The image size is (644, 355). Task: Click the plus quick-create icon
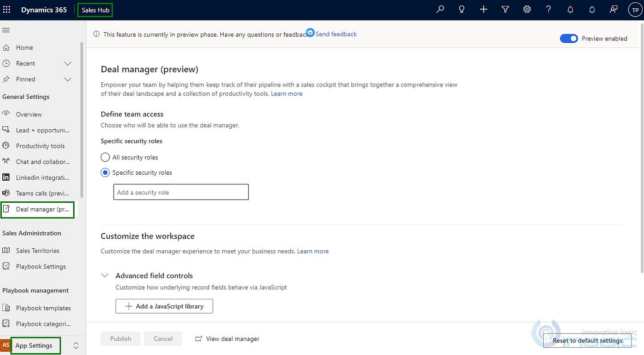[483, 9]
